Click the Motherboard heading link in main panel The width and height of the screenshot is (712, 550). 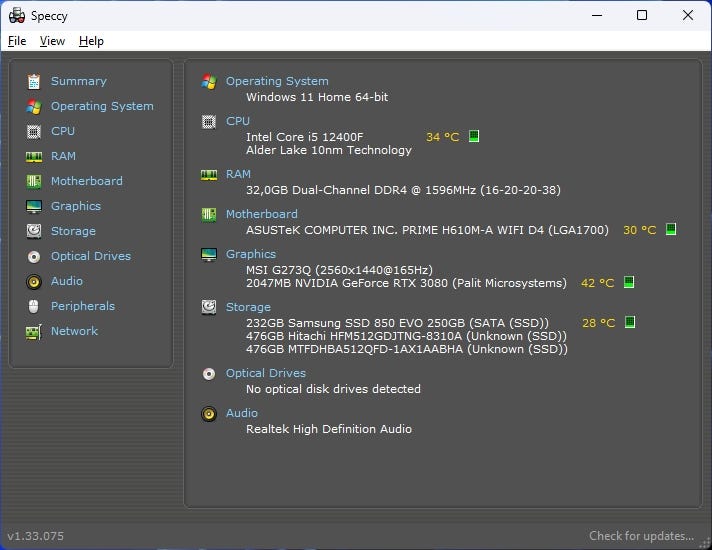[x=262, y=214]
